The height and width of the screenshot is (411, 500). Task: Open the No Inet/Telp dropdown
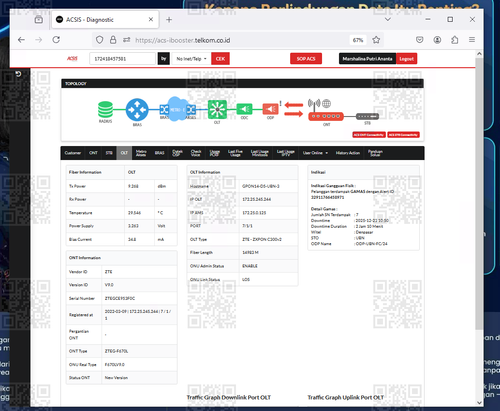[191, 59]
